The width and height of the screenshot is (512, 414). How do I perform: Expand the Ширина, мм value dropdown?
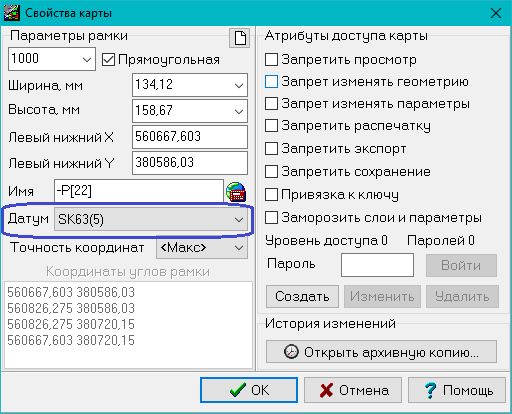click(x=190, y=85)
